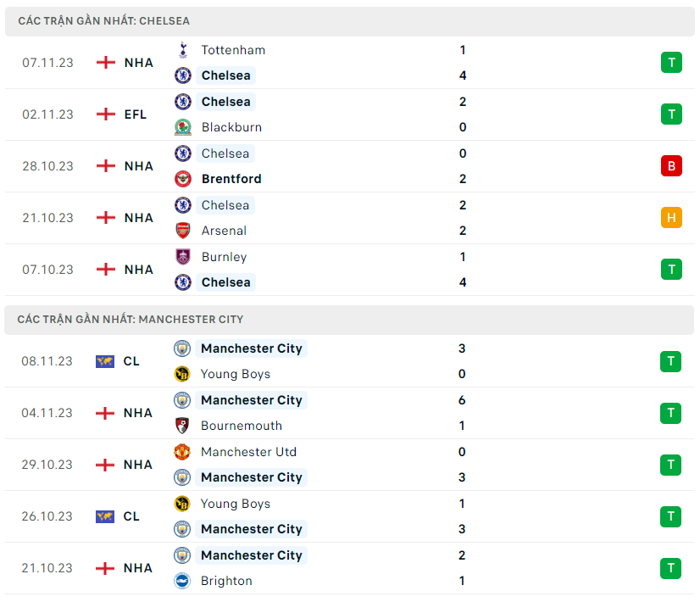700x602 pixels.
Task: Click the Manchester Utd club crest icon
Action: (181, 452)
